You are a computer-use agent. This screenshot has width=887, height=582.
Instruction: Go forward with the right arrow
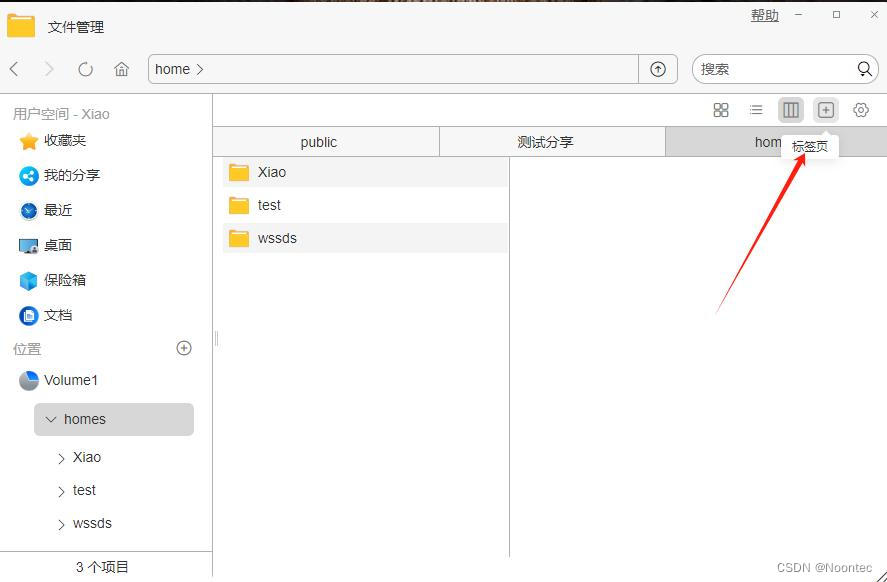(x=50, y=69)
